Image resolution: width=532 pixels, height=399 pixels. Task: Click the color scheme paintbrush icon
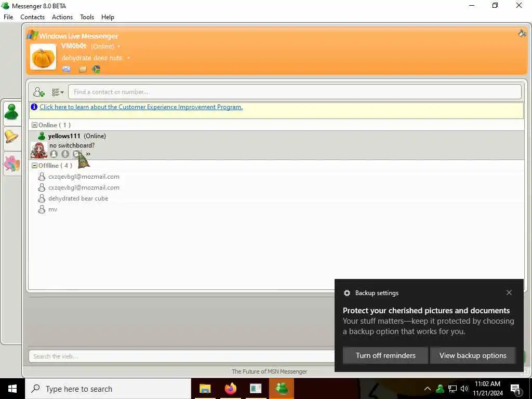[522, 33]
